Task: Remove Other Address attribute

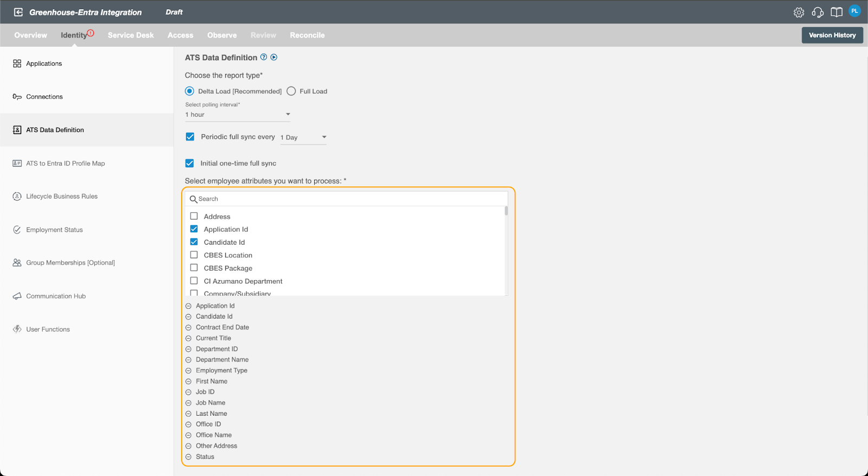Action: [188, 446]
